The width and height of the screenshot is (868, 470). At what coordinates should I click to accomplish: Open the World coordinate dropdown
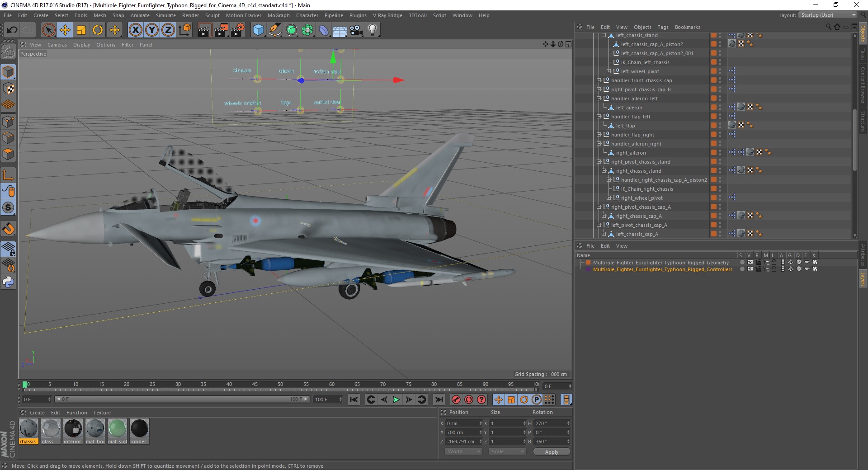coord(463,451)
